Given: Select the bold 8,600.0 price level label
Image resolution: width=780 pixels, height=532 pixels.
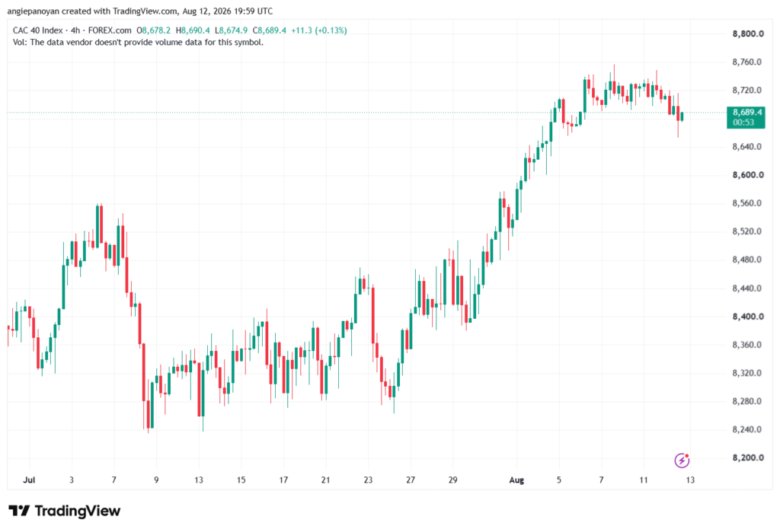Looking at the screenshot, I should click(748, 175).
